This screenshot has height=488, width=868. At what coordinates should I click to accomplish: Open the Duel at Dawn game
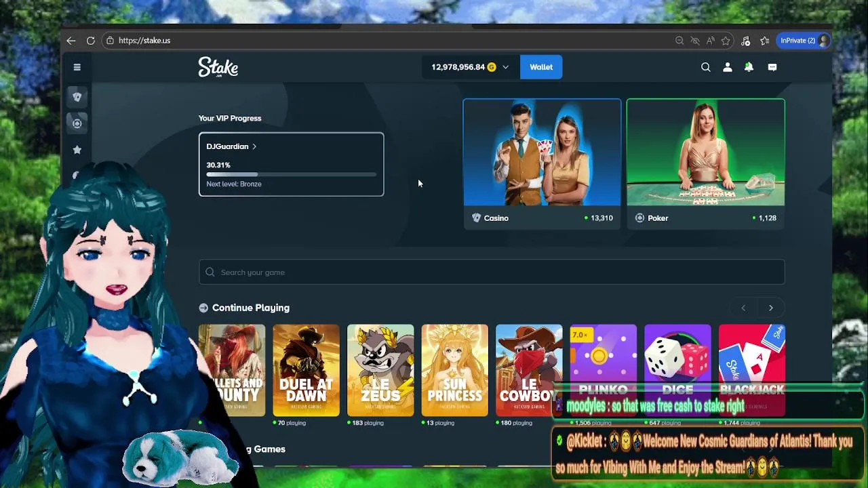click(307, 370)
